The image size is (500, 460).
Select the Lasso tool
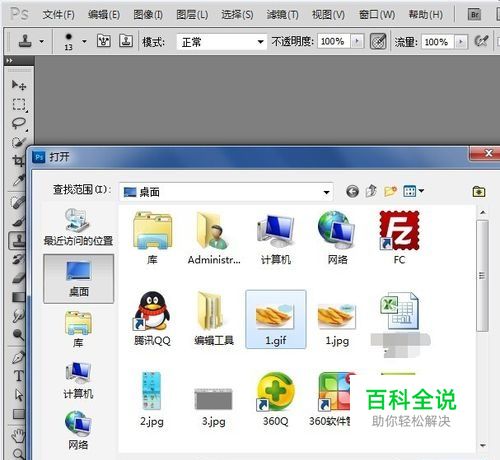point(19,123)
